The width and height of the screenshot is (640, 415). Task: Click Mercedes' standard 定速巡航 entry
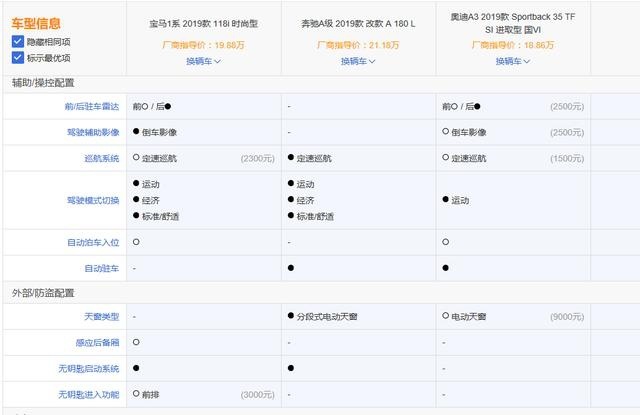310,158
